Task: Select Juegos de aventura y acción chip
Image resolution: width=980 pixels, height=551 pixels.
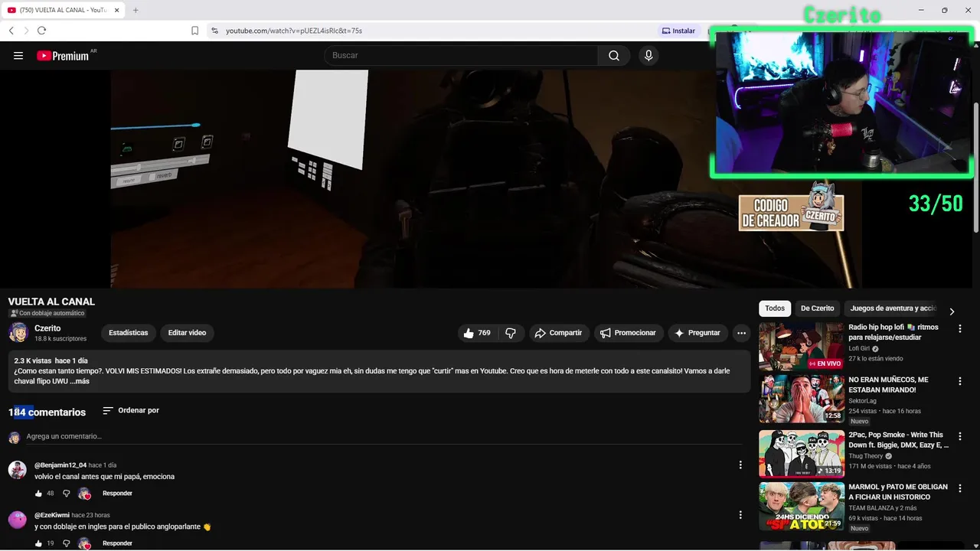Action: pos(893,308)
